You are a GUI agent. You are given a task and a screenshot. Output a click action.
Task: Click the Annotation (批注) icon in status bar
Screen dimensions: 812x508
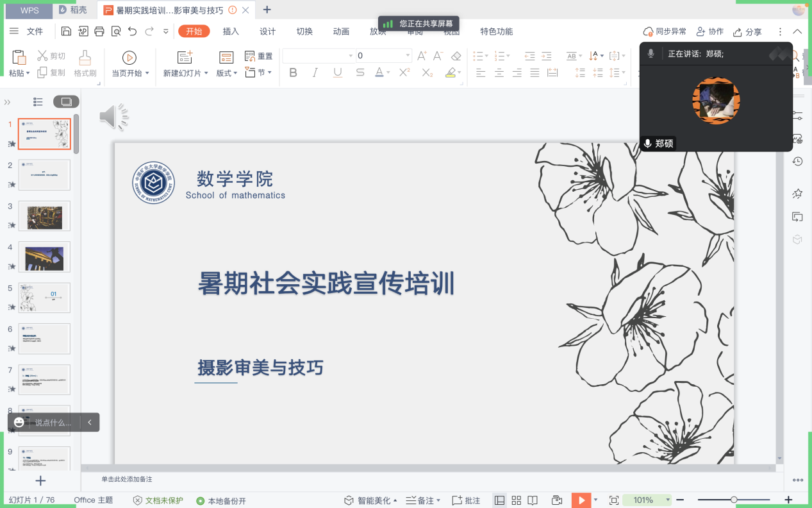(x=466, y=500)
